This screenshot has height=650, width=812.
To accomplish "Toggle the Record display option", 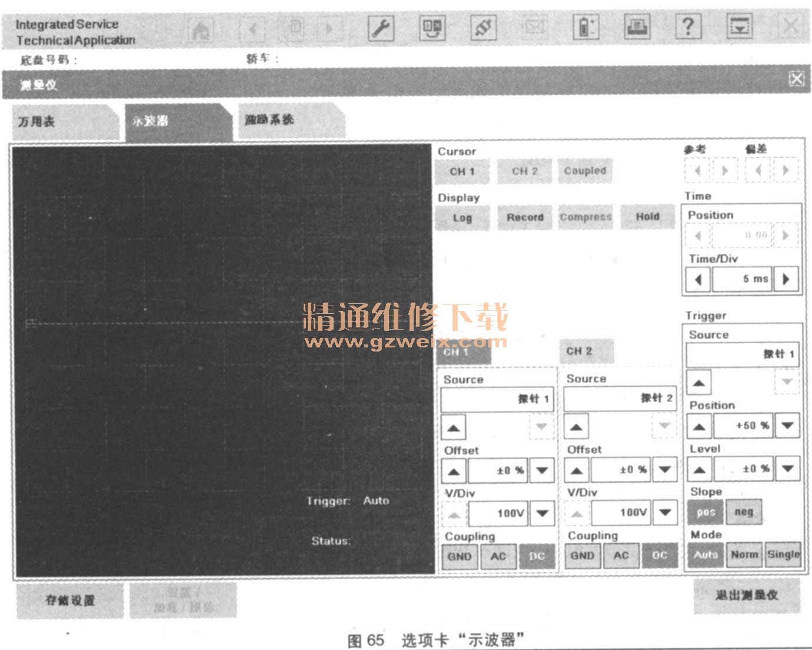I will [x=525, y=217].
